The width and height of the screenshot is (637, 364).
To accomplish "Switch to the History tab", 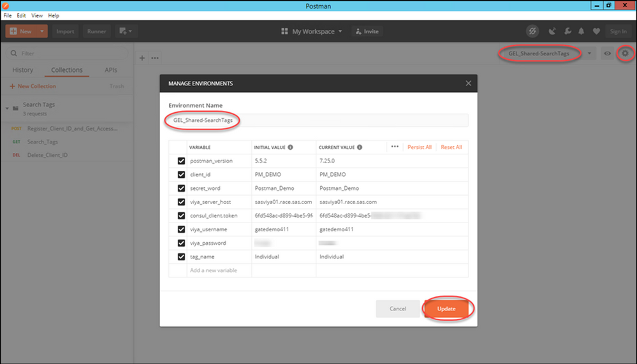I will pos(23,70).
